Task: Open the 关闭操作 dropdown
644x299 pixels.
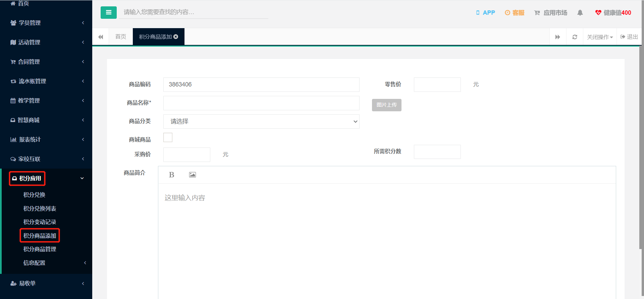Action: click(x=600, y=37)
